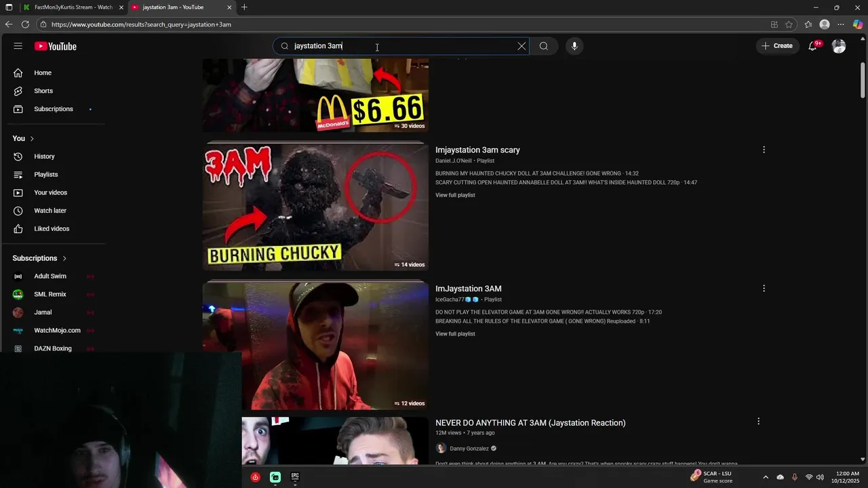The width and height of the screenshot is (868, 488).
Task: Click the browser address bar URL
Action: pos(141,24)
